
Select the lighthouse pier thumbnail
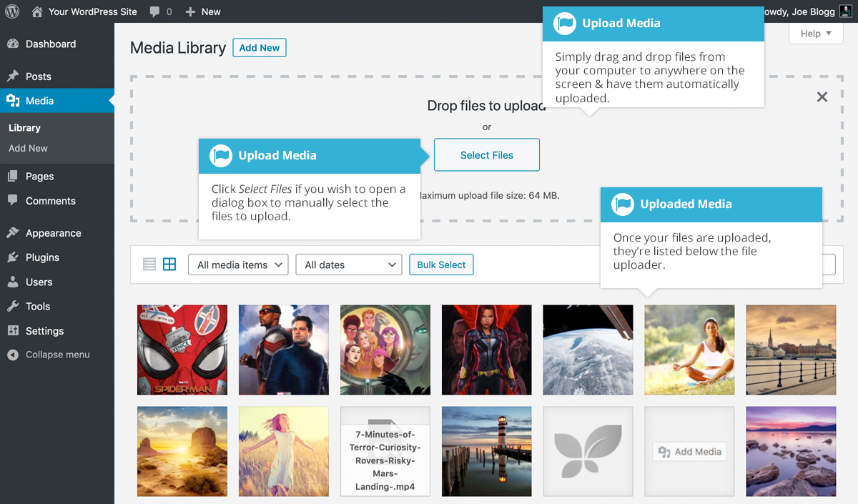click(x=487, y=451)
